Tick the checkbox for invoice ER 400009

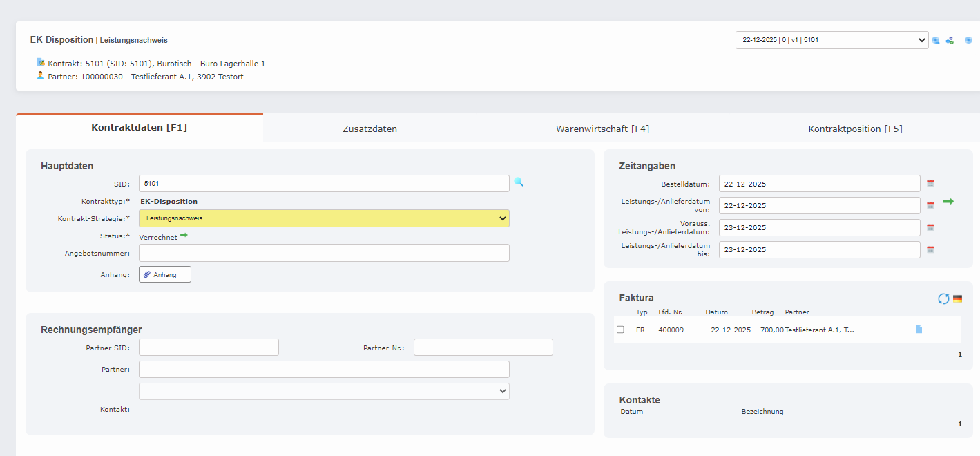[x=620, y=330]
